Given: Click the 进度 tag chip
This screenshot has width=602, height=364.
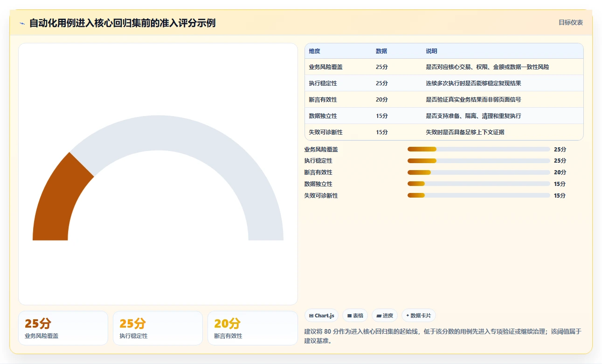Looking at the screenshot, I should [x=385, y=316].
